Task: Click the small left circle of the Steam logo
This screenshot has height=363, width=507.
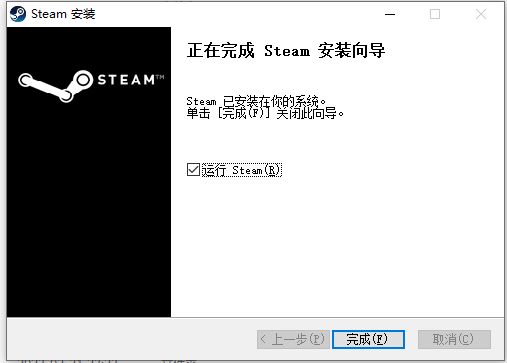Action: [26, 80]
